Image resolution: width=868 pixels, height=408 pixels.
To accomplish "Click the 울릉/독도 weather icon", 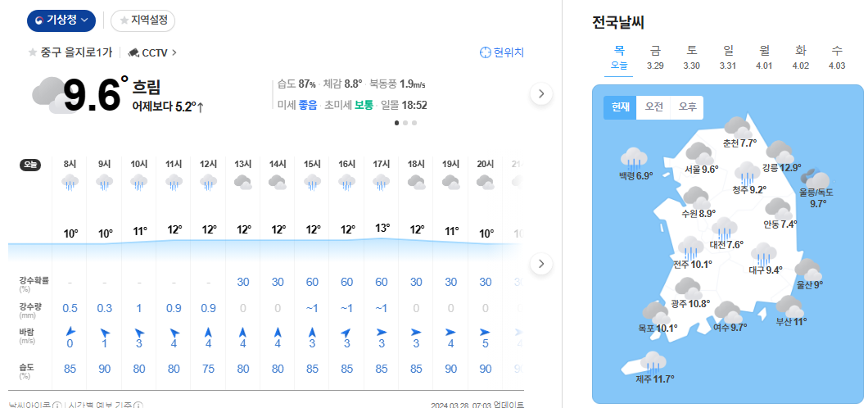I will pos(819,180).
